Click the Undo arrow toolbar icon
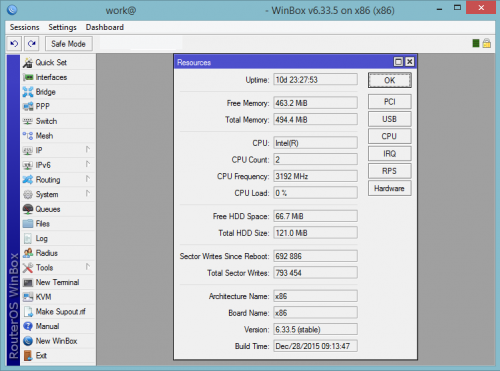500x371 pixels. [x=14, y=44]
